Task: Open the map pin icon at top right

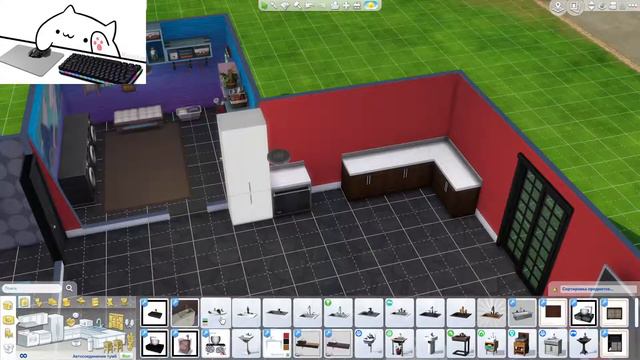Action: [558, 7]
